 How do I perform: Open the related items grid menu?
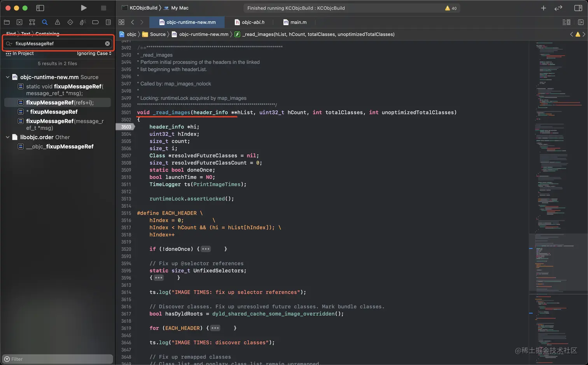click(x=121, y=22)
